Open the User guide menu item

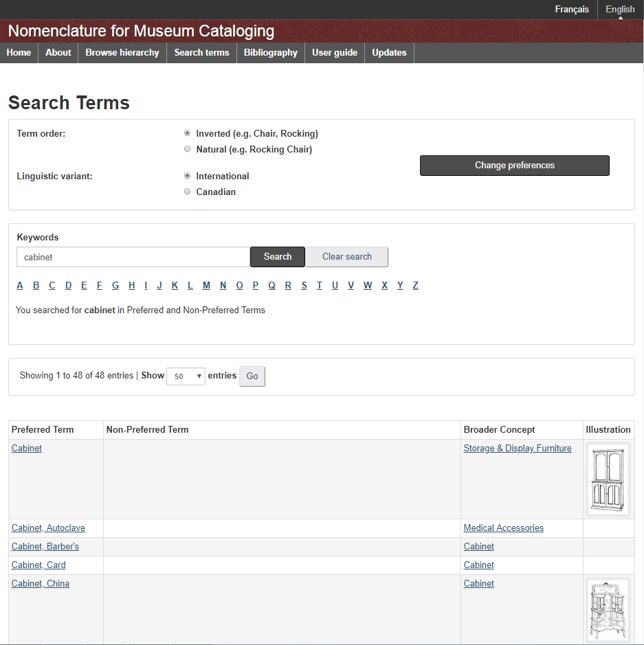point(335,53)
